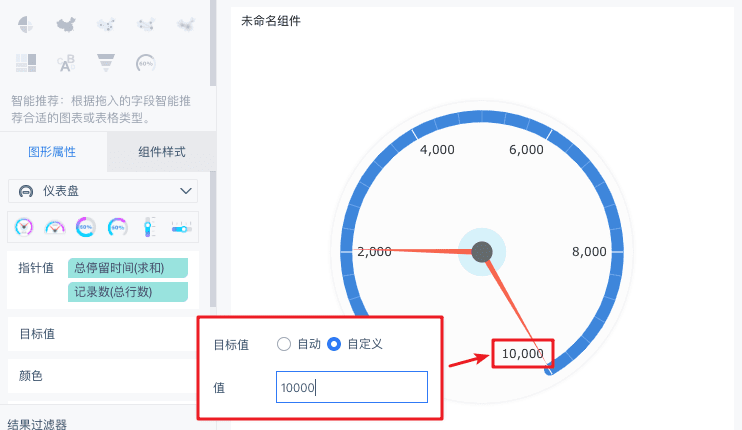The width and height of the screenshot is (742, 430).
Task: Select the treemap chart type icon
Action: pyautogui.click(x=26, y=62)
